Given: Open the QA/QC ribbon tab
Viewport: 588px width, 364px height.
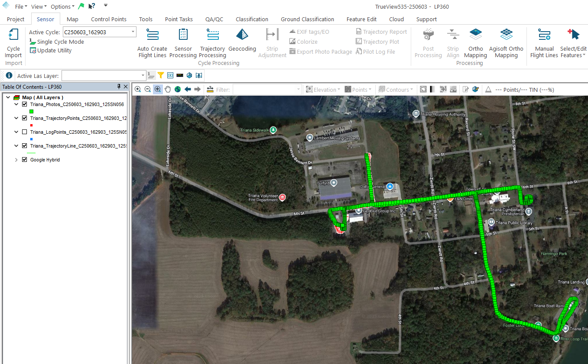Looking at the screenshot, I should point(214,19).
